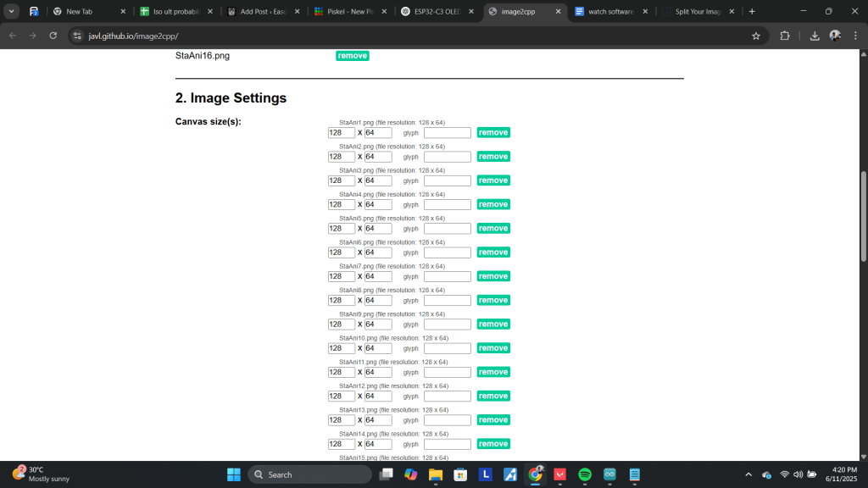Reload the image2cpp page

53,36
